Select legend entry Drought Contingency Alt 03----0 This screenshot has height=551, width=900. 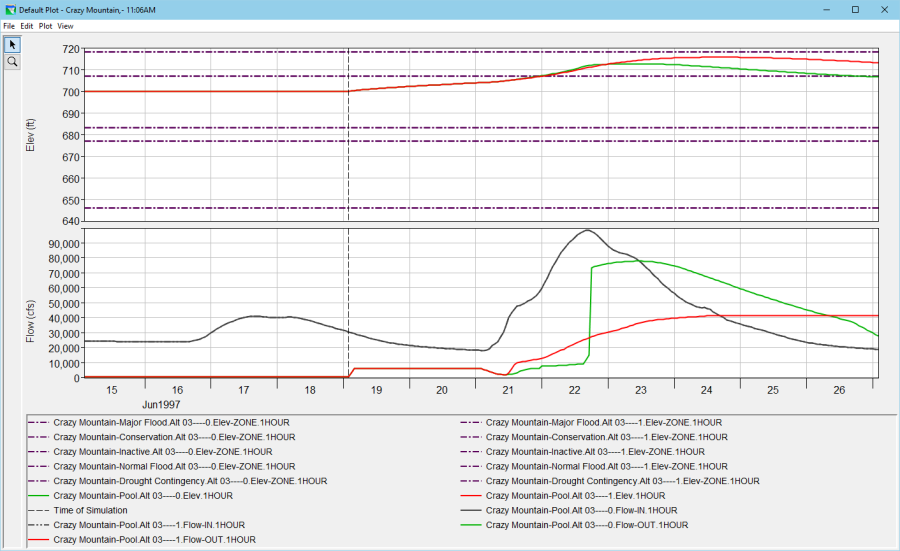coord(178,481)
